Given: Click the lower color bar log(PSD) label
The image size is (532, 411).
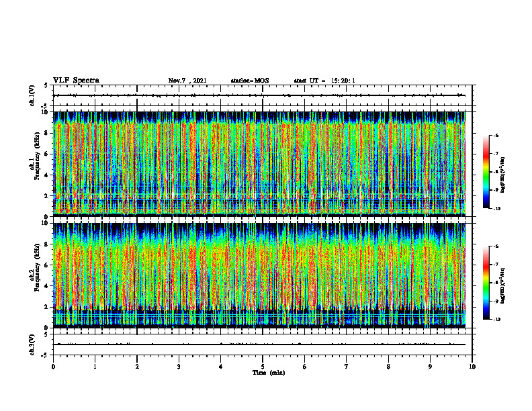Looking at the screenshot, I should (x=503, y=285).
